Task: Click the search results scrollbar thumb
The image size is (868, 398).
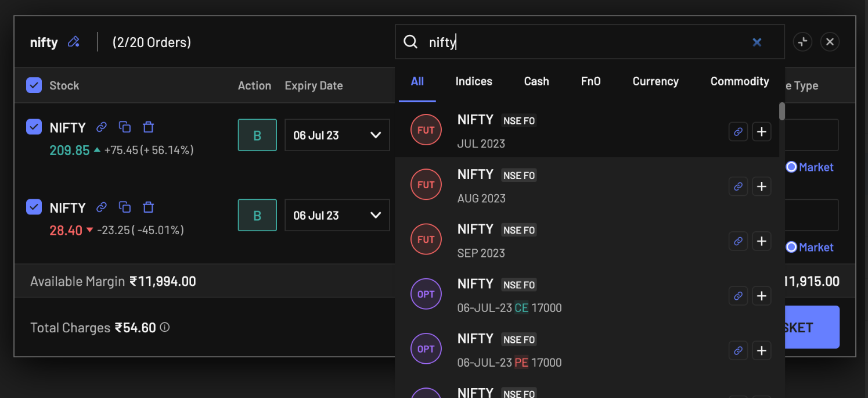Action: pyautogui.click(x=781, y=112)
